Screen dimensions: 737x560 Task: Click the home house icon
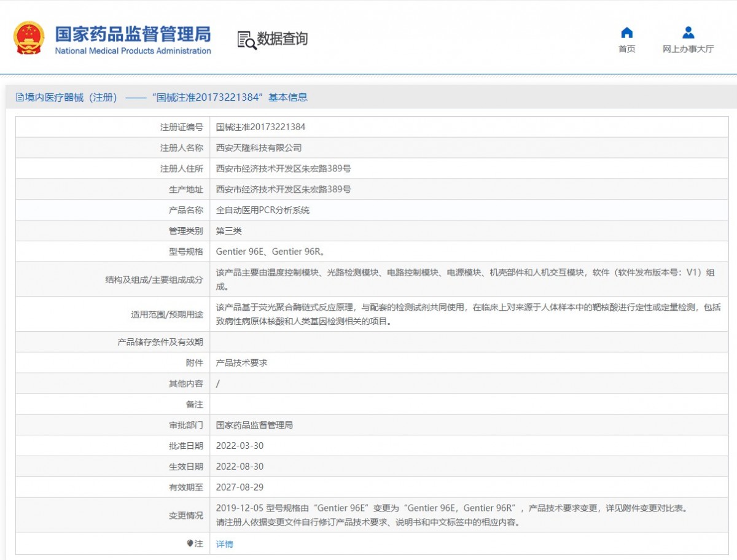point(626,33)
